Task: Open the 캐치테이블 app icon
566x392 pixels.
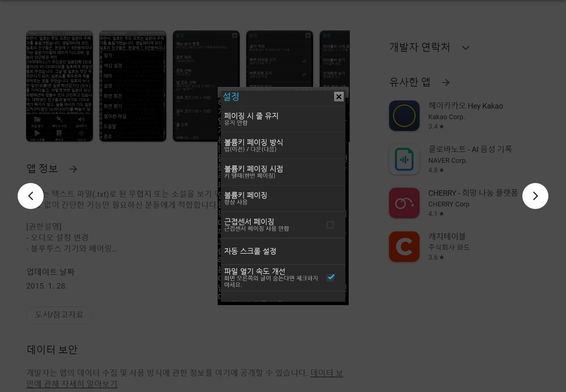Action: click(x=404, y=246)
